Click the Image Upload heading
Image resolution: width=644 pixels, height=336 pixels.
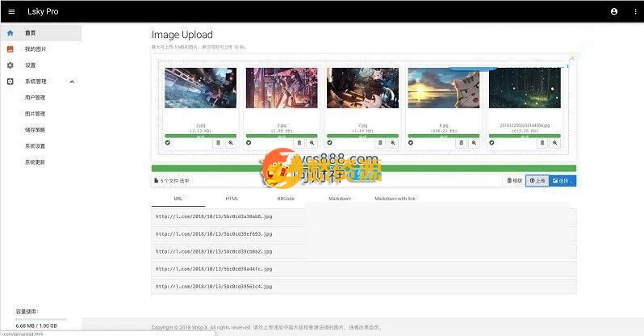(182, 35)
